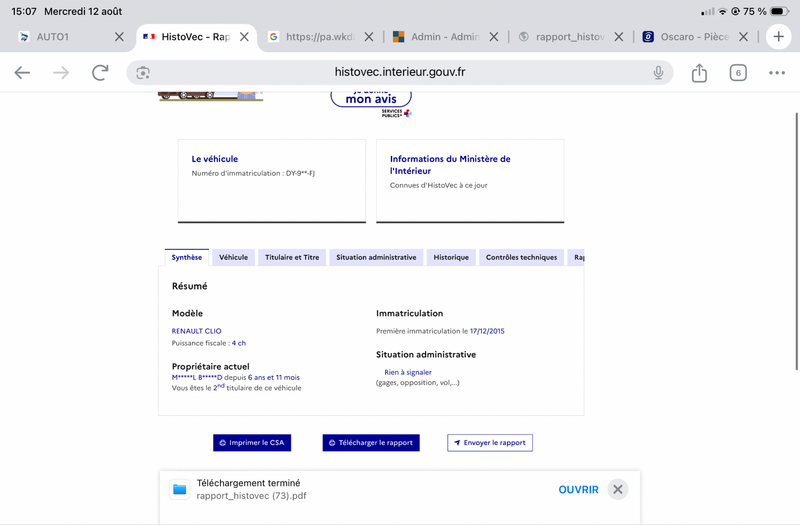Open the share sheet icon
800x525 pixels.
(699, 73)
